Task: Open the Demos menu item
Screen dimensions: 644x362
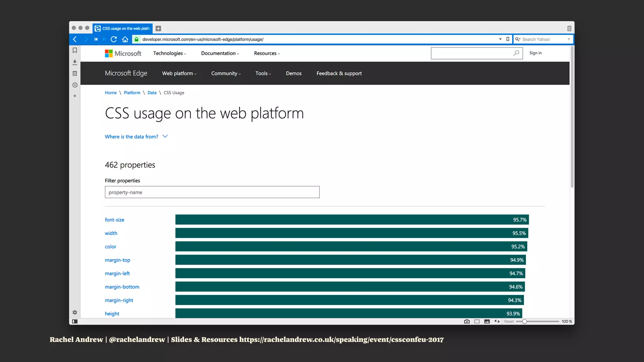Action: [x=293, y=74]
